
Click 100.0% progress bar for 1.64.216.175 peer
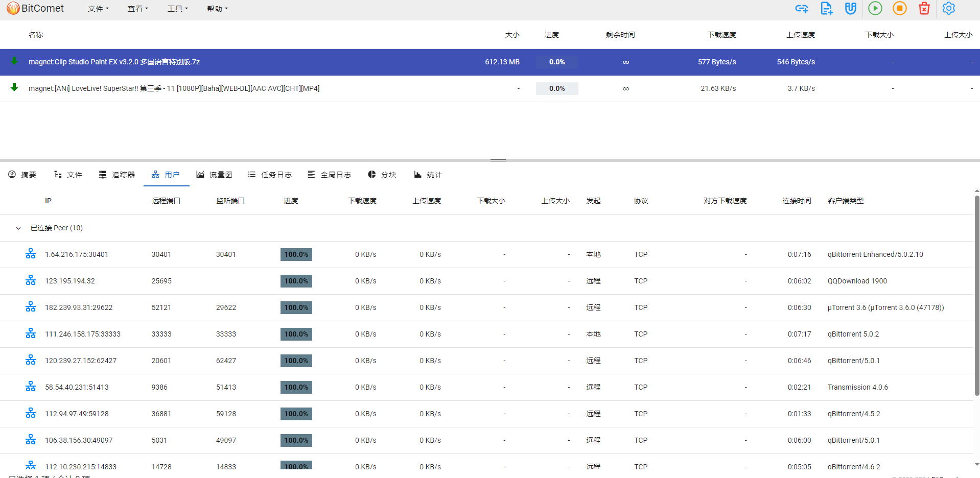296,254
